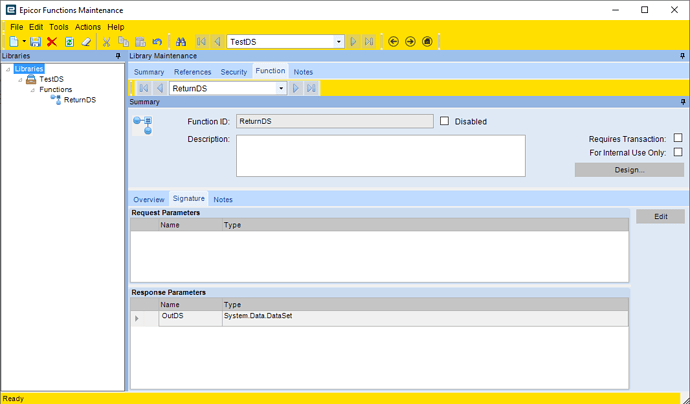Select ReturnDS in the tree
Screen dimensions: 690x404
tap(80, 100)
